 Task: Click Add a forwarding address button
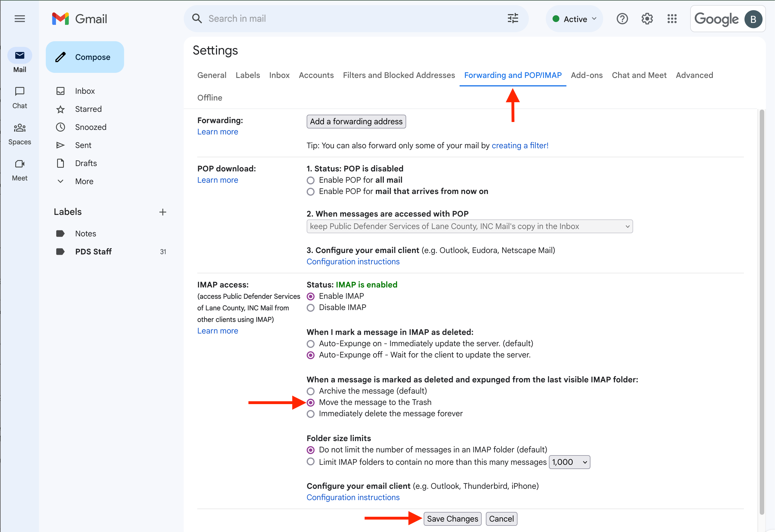(x=356, y=121)
